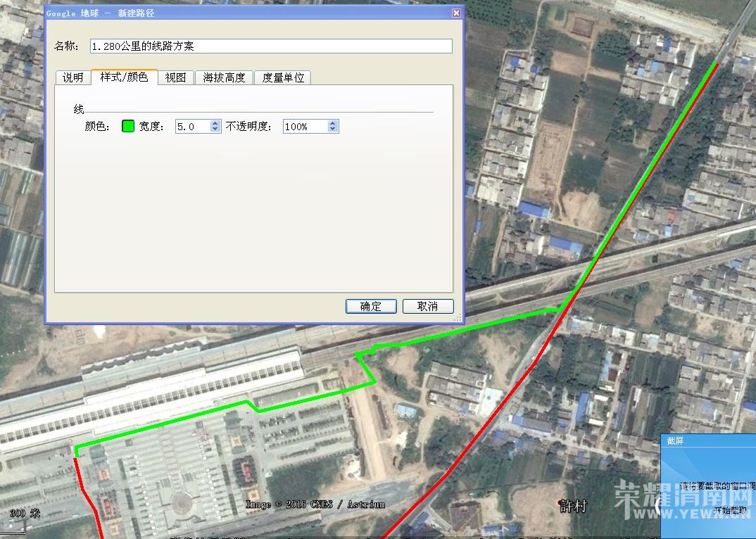
Task: Cancel the new path with 取消
Action: [427, 306]
